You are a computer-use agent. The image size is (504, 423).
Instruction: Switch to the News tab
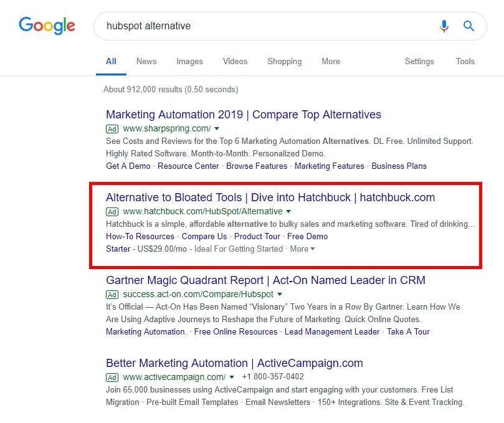(146, 62)
